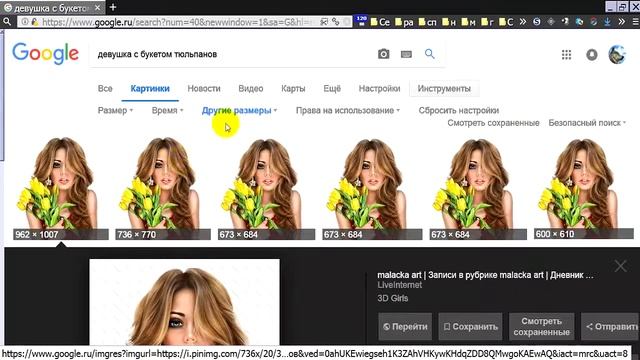Open the 'Се' bookmarks folder
640x360 pixels.
[x=380, y=22]
